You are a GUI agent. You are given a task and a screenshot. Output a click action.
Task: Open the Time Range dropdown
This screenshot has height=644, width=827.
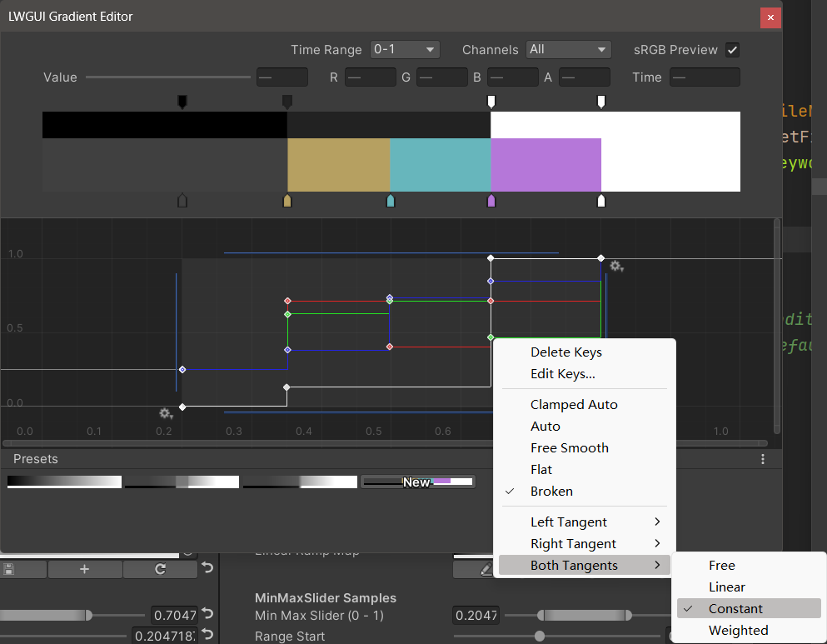405,50
